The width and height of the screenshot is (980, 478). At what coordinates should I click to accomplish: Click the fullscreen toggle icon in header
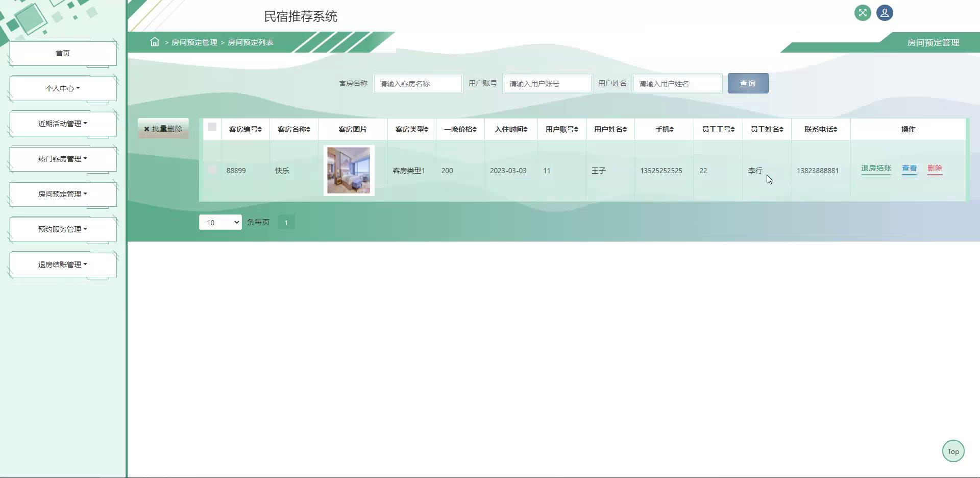863,13
